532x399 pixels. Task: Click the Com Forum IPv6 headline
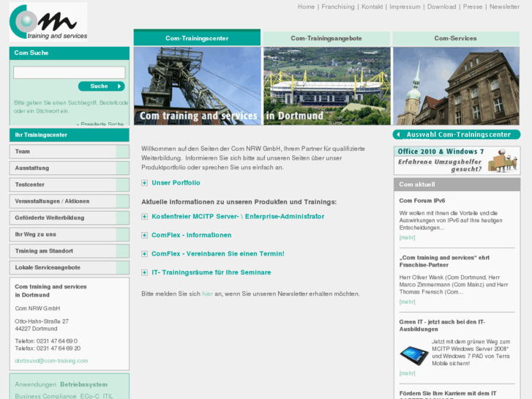(x=422, y=201)
